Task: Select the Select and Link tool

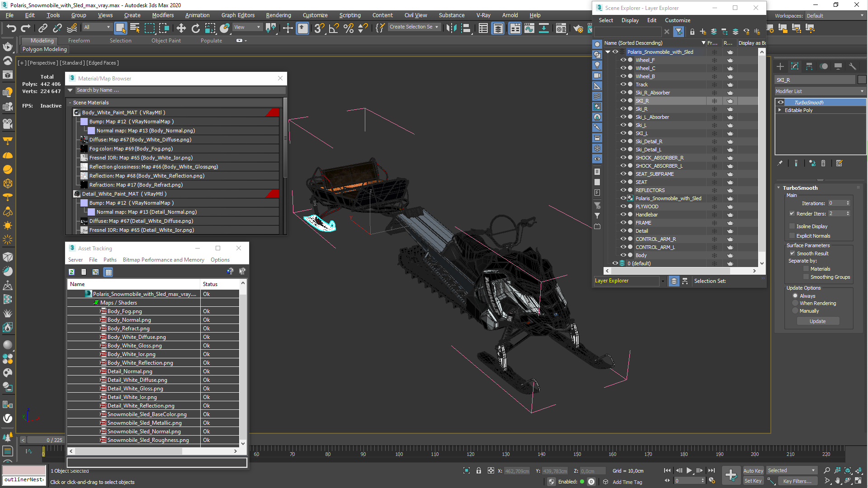Action: (x=43, y=28)
